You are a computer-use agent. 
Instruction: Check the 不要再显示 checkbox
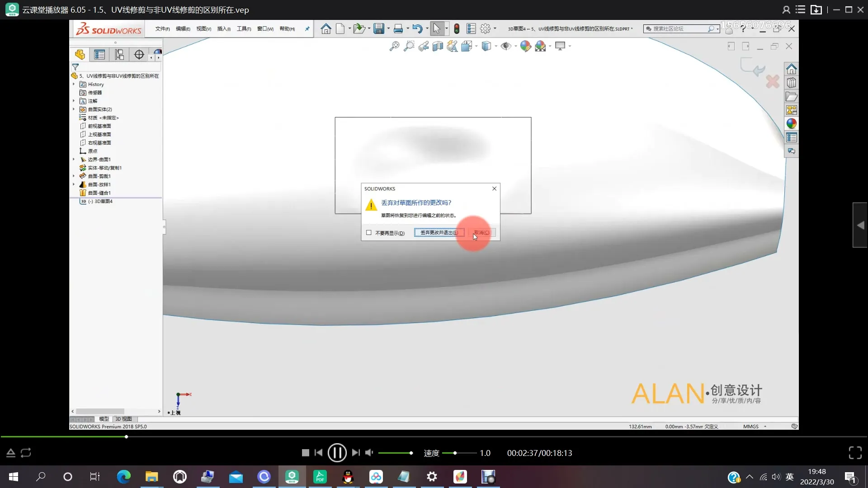(369, 233)
